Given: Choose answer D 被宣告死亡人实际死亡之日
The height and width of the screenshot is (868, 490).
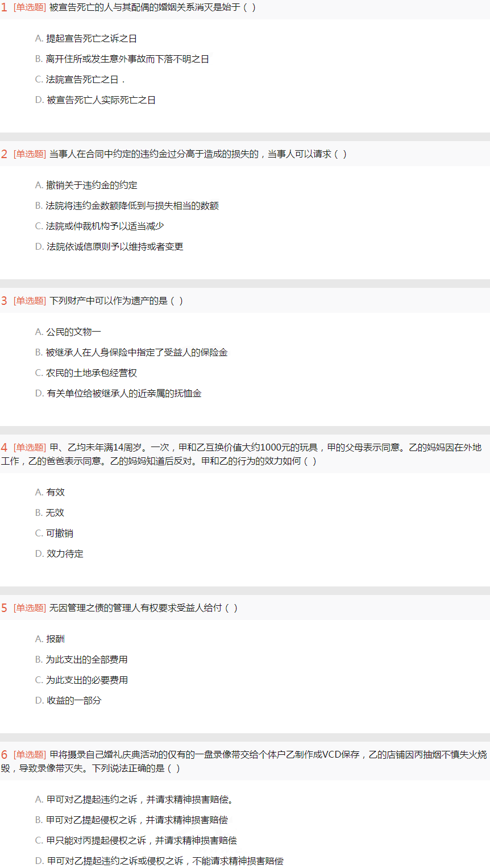Looking at the screenshot, I should [95, 100].
